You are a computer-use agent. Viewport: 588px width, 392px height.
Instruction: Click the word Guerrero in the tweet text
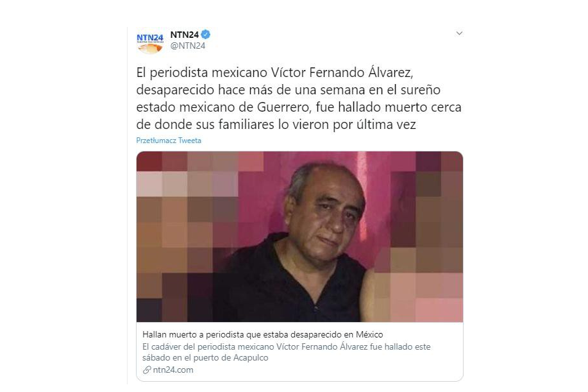pyautogui.click(x=283, y=107)
